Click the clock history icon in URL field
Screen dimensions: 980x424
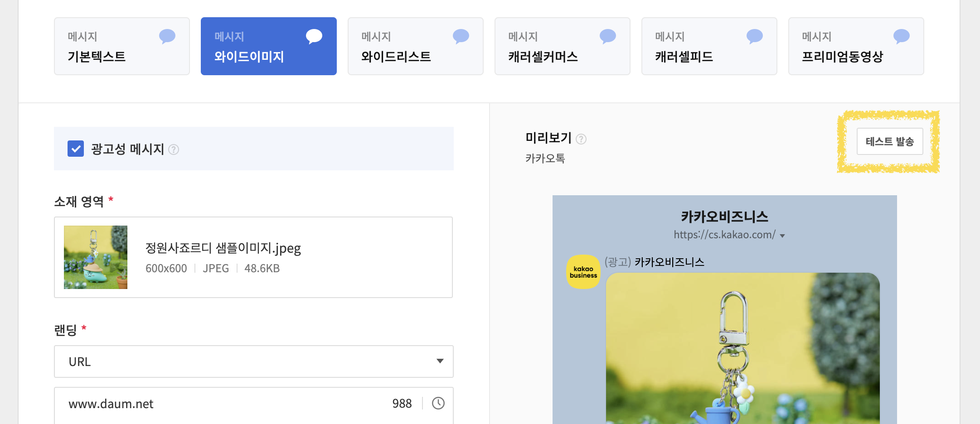pos(438,403)
